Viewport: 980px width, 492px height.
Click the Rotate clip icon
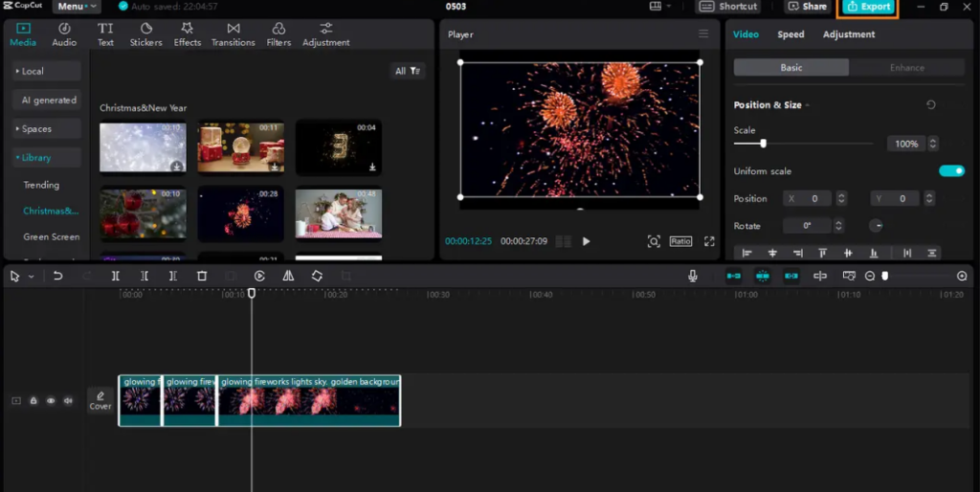click(x=317, y=276)
